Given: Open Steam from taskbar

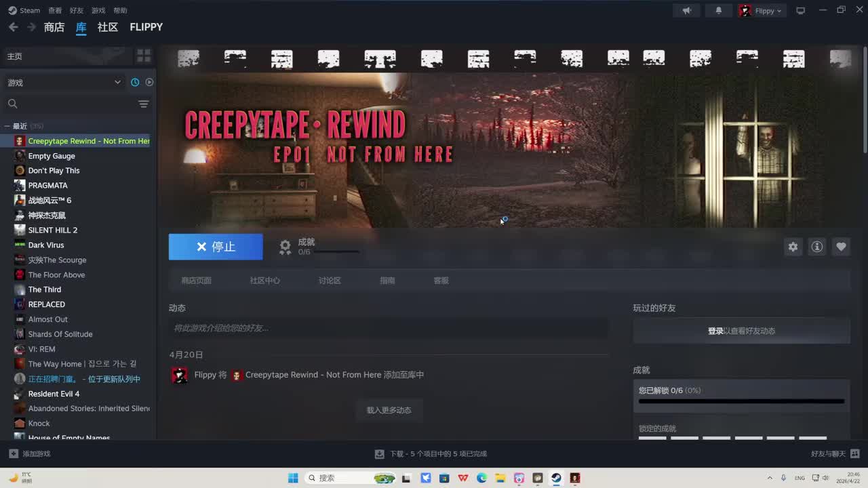Looking at the screenshot, I should [x=556, y=478].
